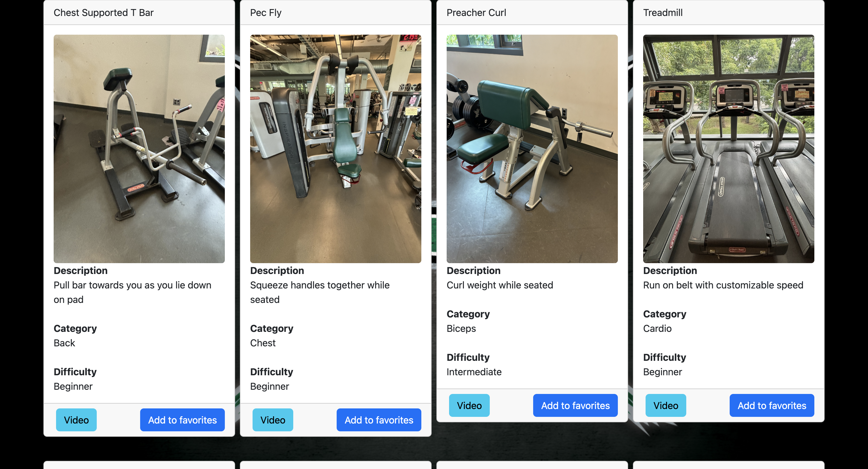Image resolution: width=868 pixels, height=469 pixels.
Task: Select the Treadmill category label Cardio
Action: click(x=658, y=328)
